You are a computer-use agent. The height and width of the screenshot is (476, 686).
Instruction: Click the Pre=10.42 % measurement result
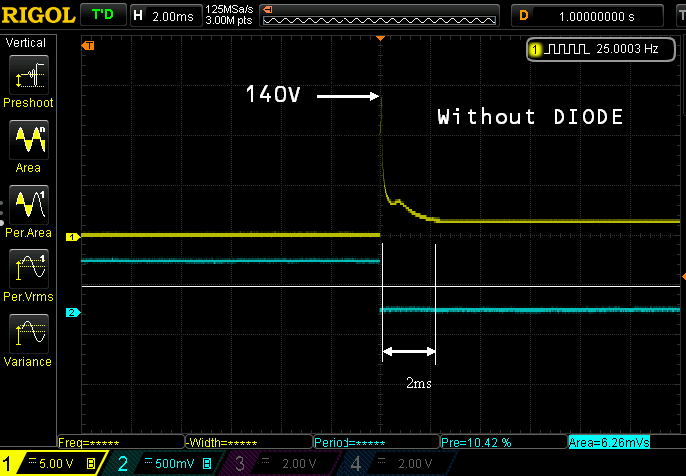[x=503, y=442]
